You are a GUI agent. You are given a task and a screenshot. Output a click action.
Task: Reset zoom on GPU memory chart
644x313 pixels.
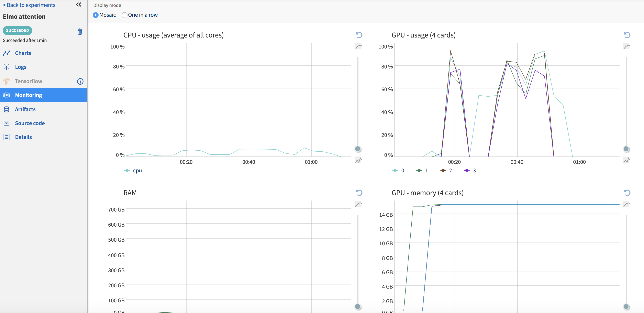click(627, 193)
